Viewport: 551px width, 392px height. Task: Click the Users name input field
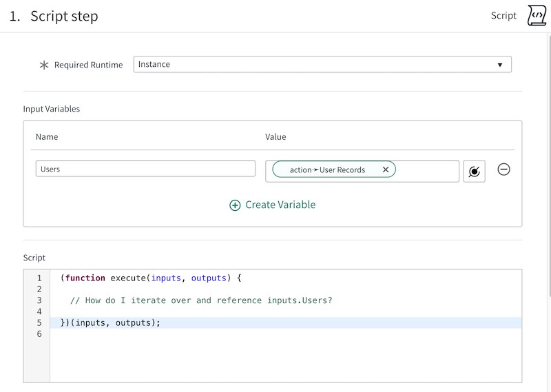tap(145, 169)
